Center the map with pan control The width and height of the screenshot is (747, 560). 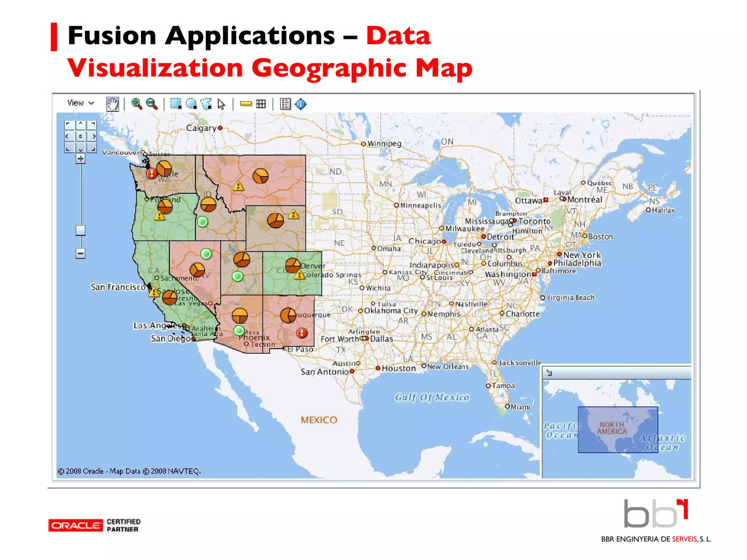81,136
